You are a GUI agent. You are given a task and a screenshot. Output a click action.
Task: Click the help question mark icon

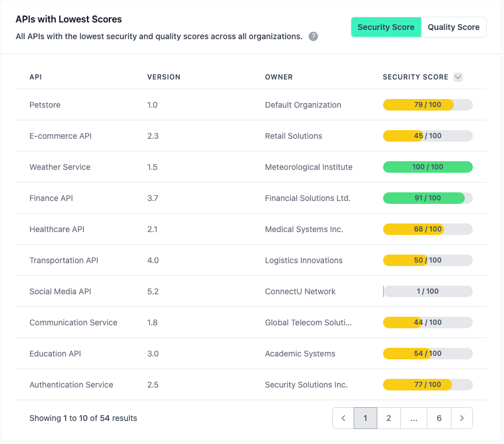click(313, 36)
